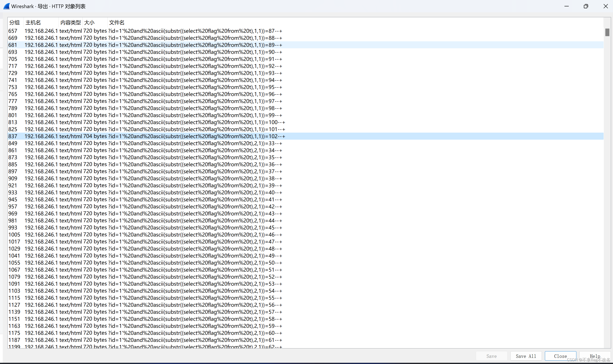Select packet 729 row ending =93--+
The width and height of the screenshot is (613, 364).
[x=305, y=73]
